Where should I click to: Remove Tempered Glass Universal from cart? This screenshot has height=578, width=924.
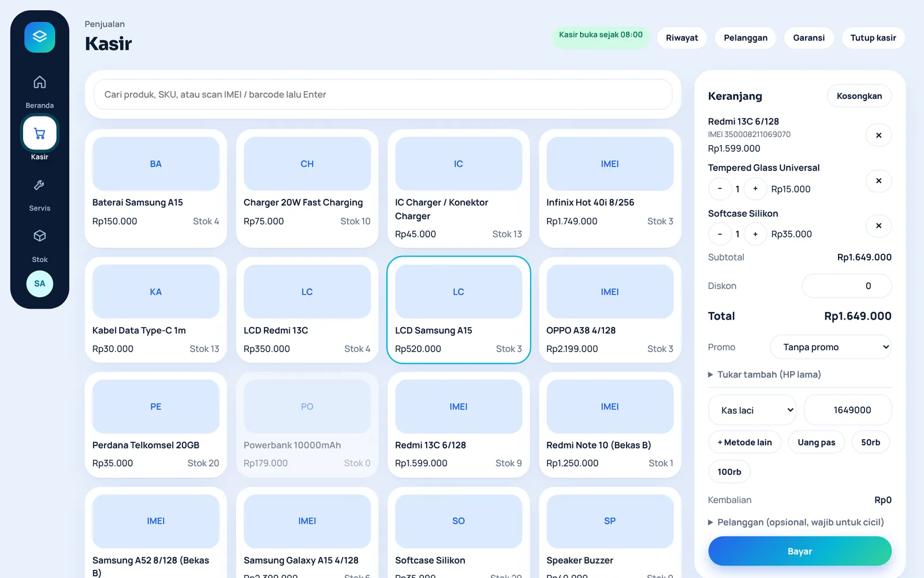point(878,181)
